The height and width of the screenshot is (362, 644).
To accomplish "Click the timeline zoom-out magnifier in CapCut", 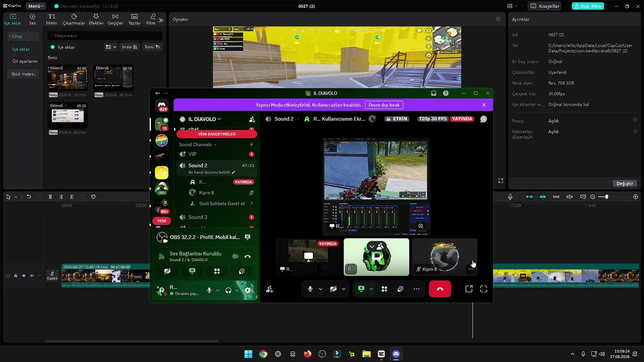I will 593,197.
